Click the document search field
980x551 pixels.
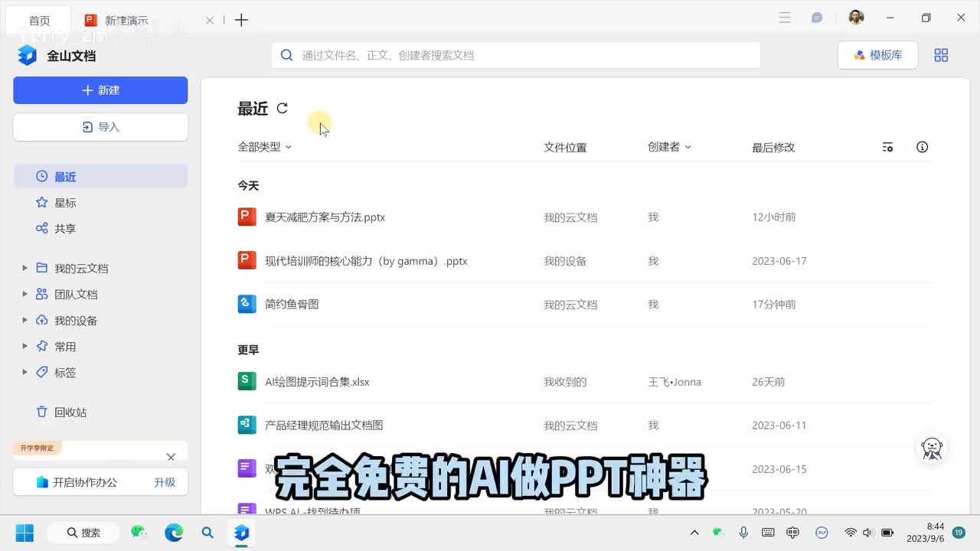coord(515,55)
